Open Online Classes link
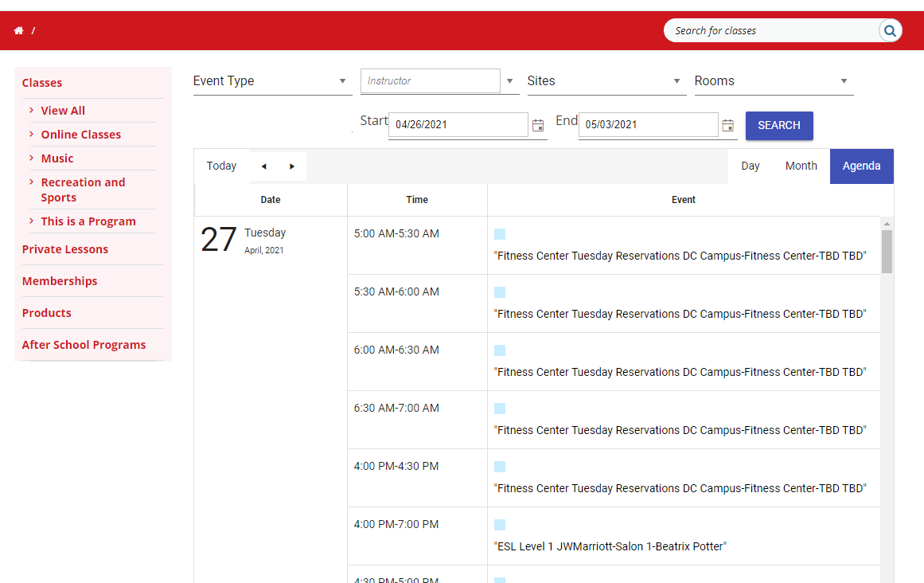The height and width of the screenshot is (583, 924). tap(80, 135)
